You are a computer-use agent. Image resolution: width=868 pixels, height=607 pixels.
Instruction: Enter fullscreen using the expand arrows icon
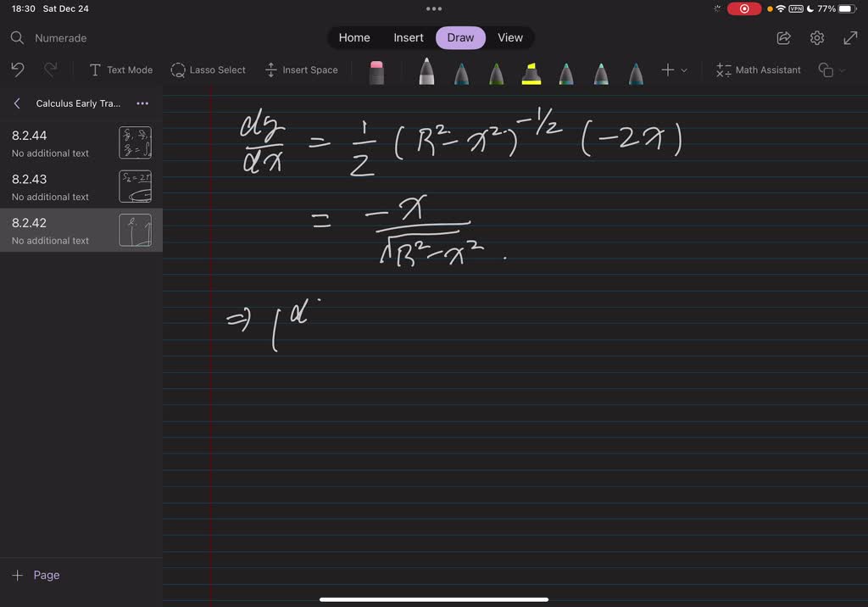click(850, 37)
